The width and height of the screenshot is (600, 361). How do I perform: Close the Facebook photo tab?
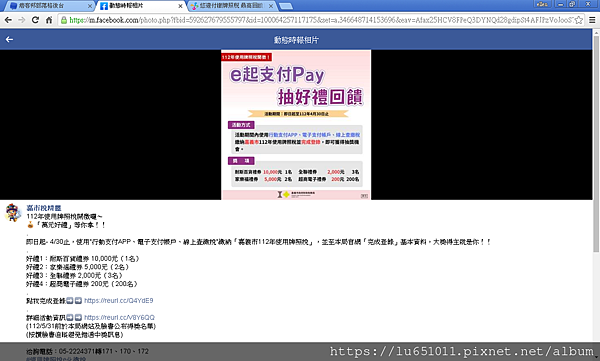180,6
